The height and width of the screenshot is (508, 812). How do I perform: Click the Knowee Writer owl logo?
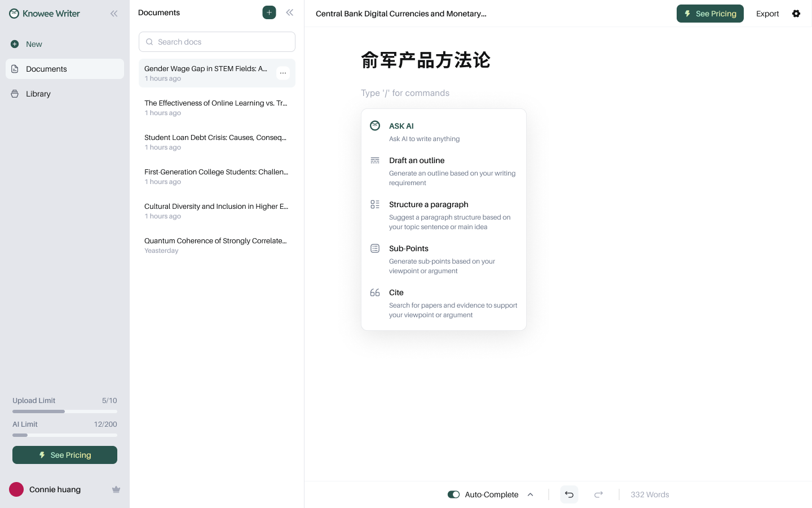click(x=14, y=14)
